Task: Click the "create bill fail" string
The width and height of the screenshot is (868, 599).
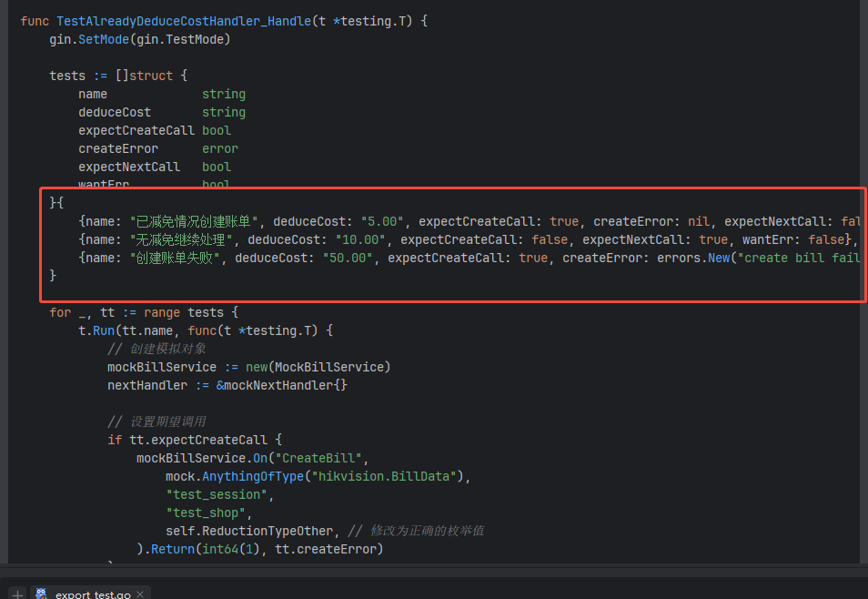Action: pos(799,259)
